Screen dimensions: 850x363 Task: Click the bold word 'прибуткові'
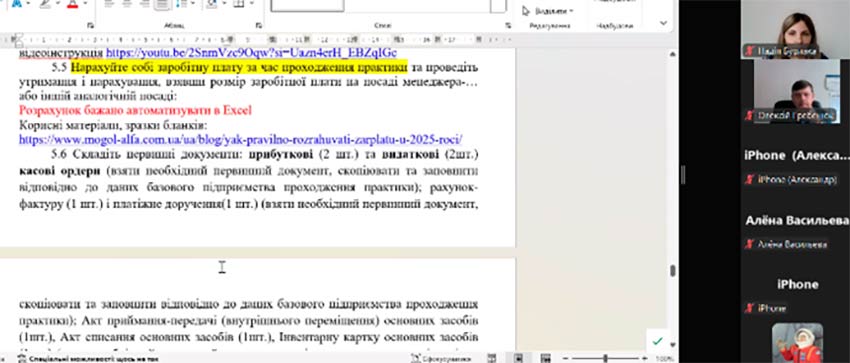click(281, 154)
